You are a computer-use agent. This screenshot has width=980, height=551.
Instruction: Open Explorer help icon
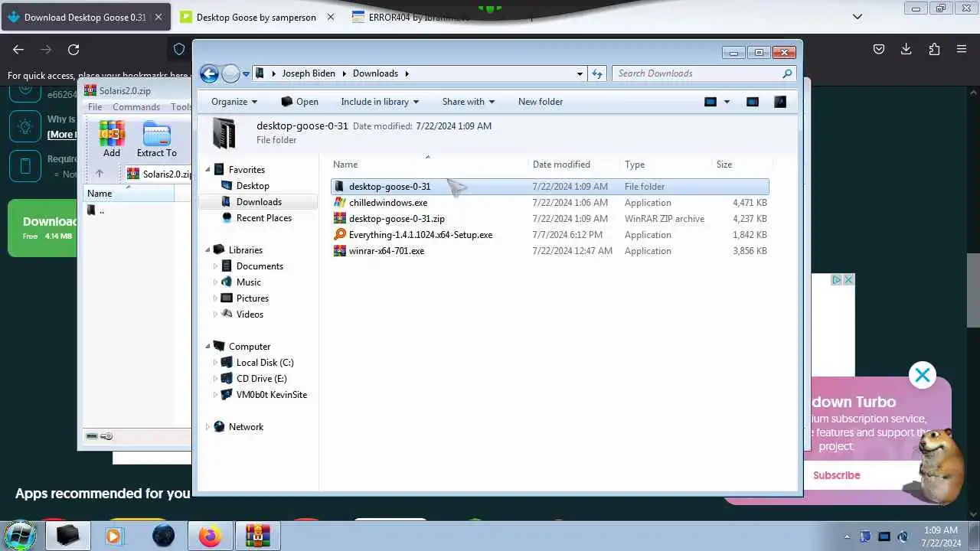click(780, 102)
